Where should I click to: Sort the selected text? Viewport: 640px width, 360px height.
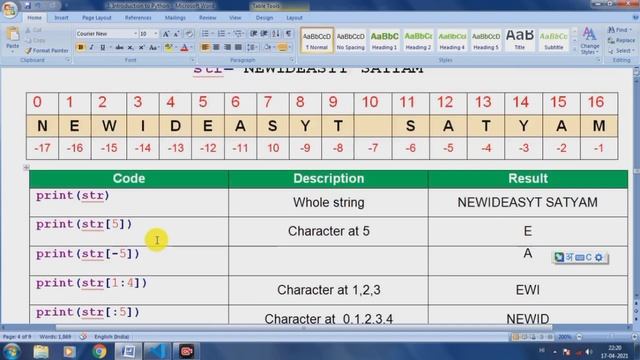point(276,34)
